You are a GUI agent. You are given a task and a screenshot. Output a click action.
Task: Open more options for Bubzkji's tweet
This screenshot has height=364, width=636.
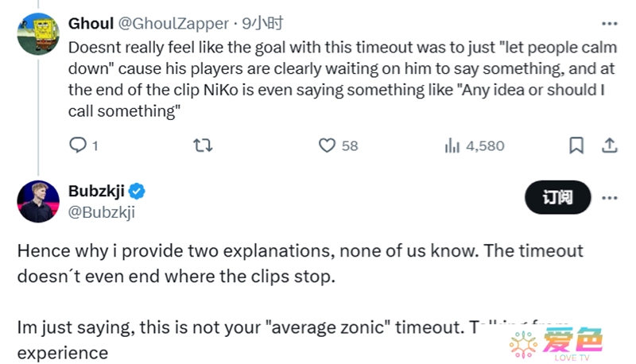click(609, 198)
